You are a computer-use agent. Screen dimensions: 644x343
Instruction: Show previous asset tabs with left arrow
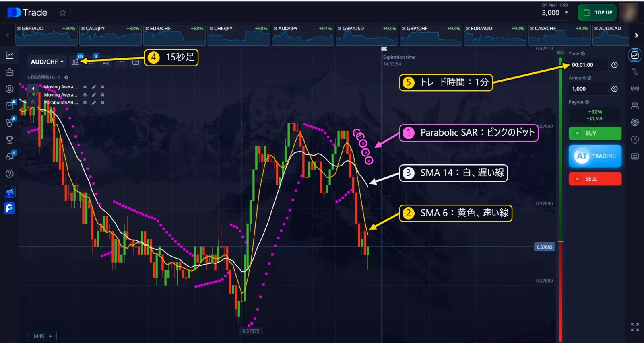pyautogui.click(x=8, y=35)
